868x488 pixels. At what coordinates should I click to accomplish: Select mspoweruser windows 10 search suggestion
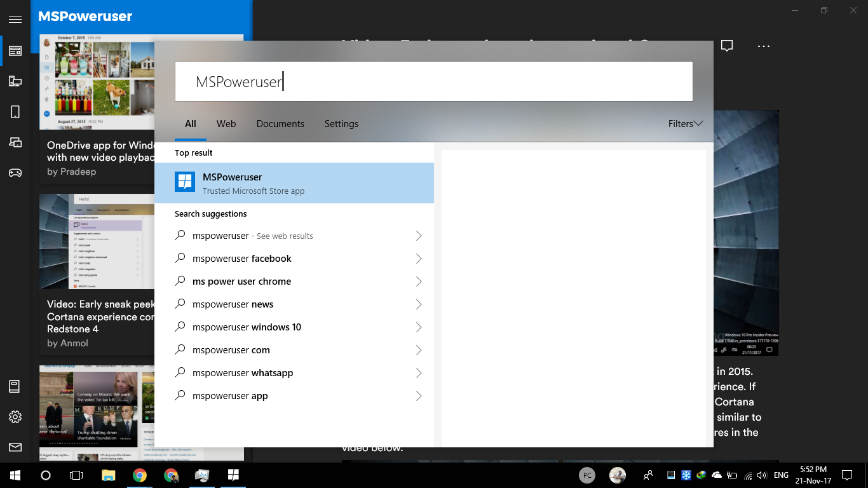tap(247, 327)
